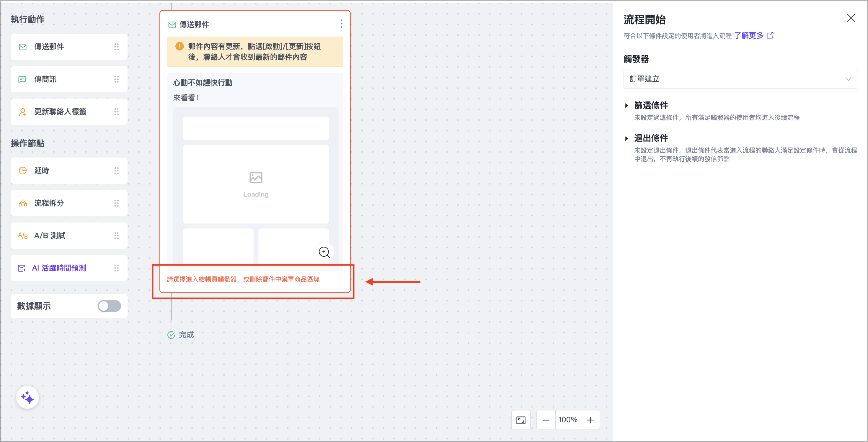This screenshot has width=868, height=442.
Task: Zoom out with the minus button
Action: pyautogui.click(x=546, y=420)
